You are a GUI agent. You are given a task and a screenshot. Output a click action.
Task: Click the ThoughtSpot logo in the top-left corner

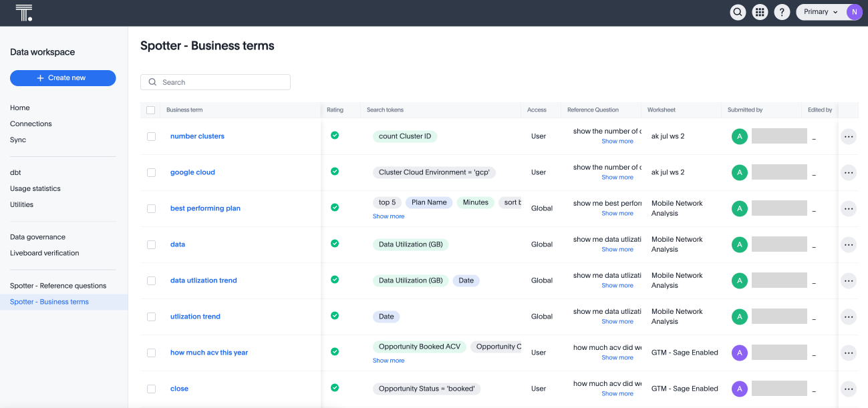pyautogui.click(x=24, y=11)
